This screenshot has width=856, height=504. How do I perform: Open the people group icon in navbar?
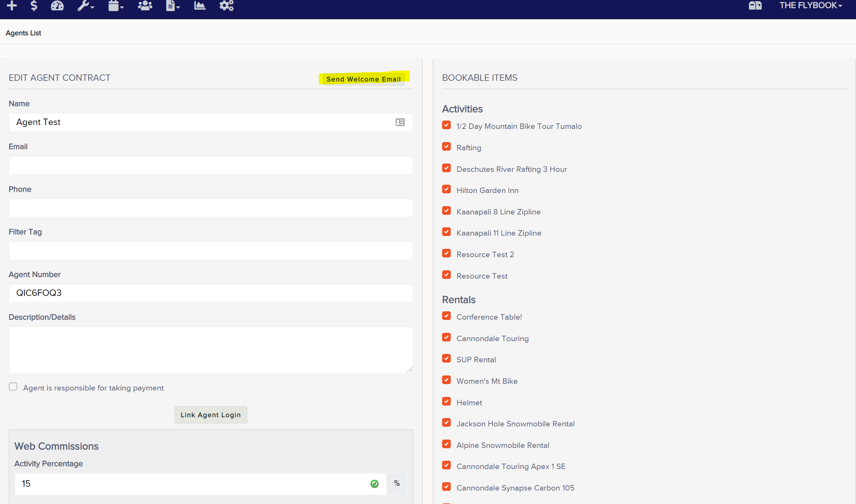(x=145, y=5)
